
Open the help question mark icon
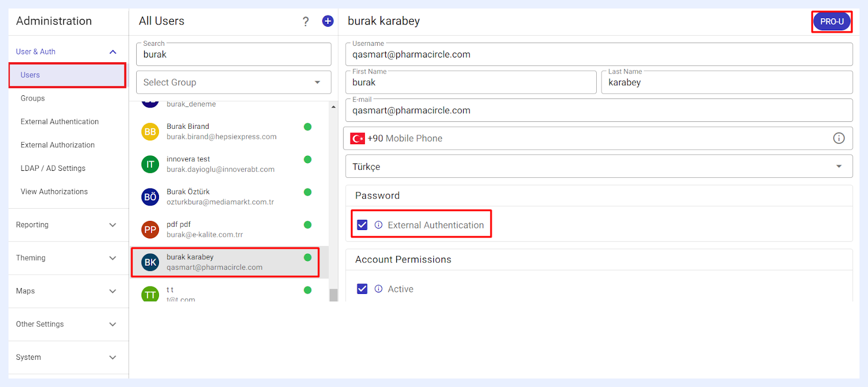tap(306, 21)
